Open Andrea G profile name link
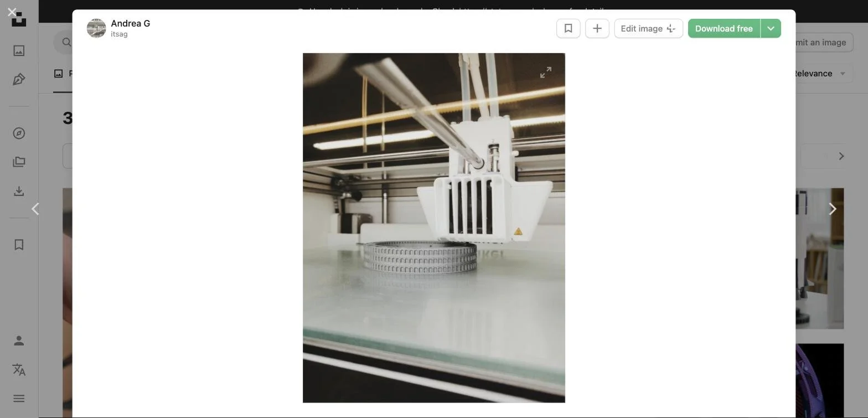Screen dimensions: 868x418 point(131,23)
